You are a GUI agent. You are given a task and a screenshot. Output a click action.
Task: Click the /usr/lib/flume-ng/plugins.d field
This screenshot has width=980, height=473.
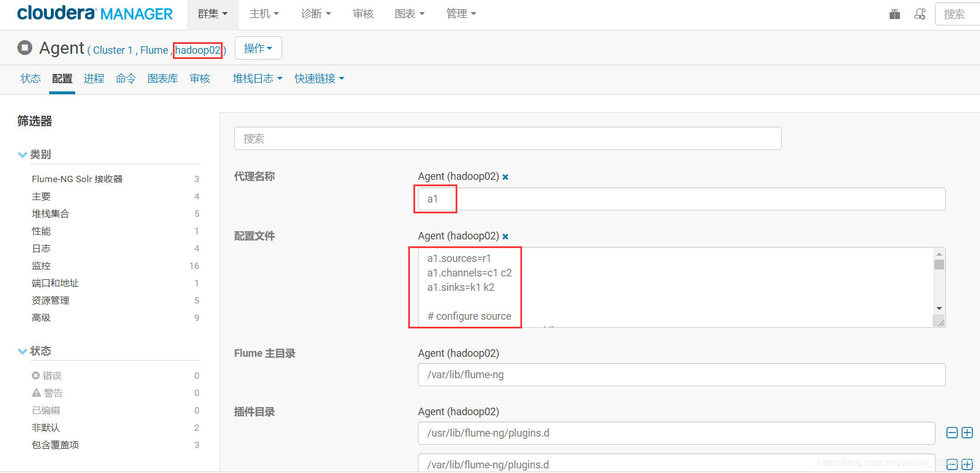coord(676,433)
